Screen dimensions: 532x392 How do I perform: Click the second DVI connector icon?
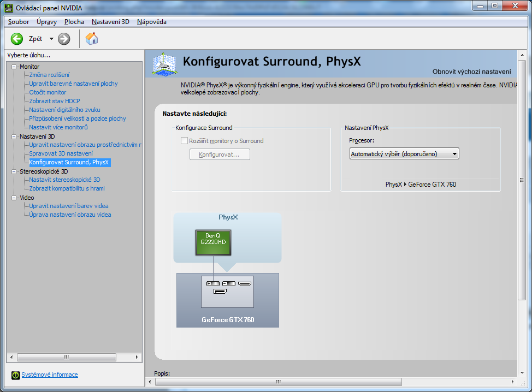point(229,283)
